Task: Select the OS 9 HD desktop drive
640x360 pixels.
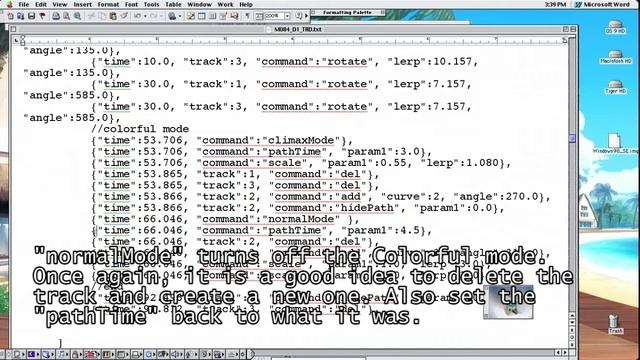Action: pyautogui.click(x=616, y=27)
